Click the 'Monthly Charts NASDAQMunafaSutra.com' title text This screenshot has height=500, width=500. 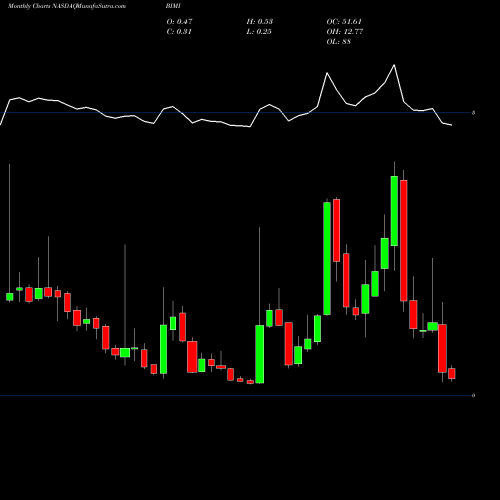[67, 6]
